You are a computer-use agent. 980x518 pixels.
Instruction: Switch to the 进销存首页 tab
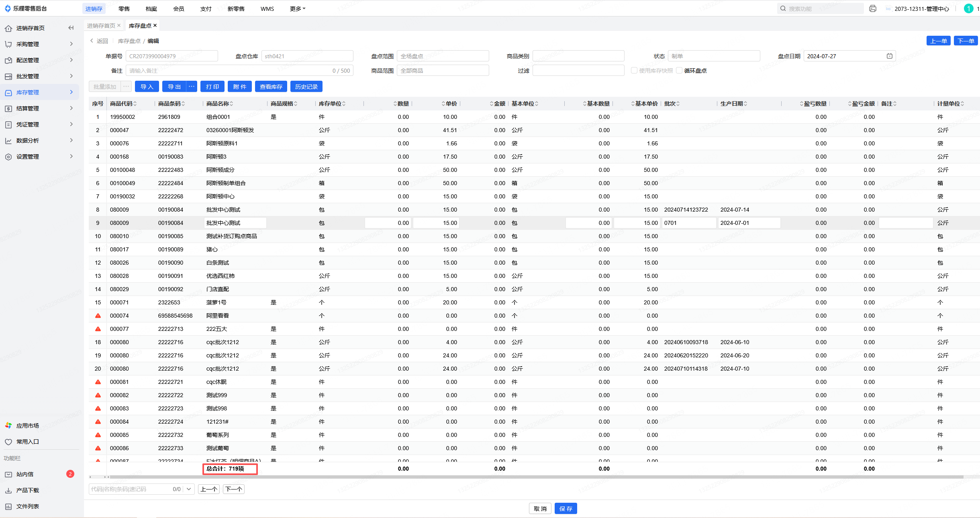click(101, 26)
